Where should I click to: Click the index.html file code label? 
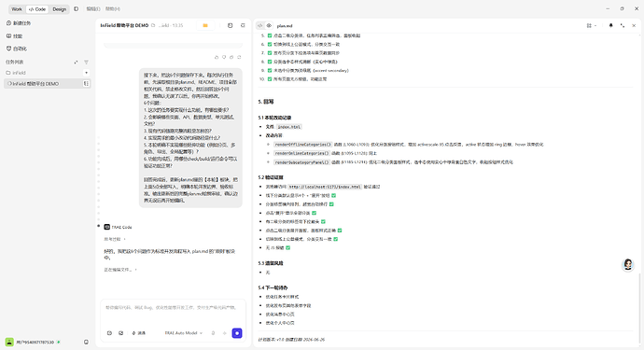tap(288, 127)
